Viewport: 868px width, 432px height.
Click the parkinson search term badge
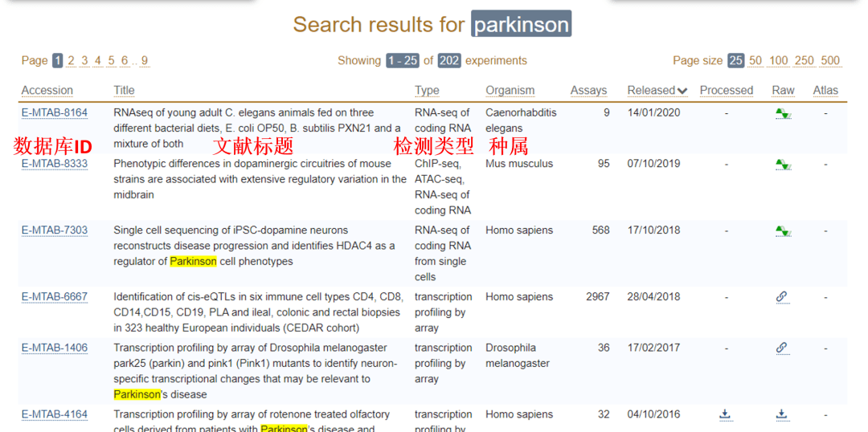point(521,24)
